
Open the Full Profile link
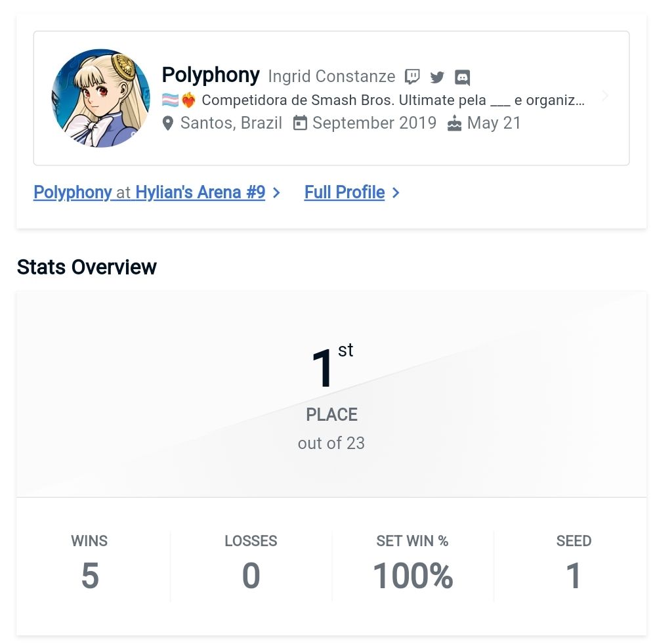[x=345, y=192]
